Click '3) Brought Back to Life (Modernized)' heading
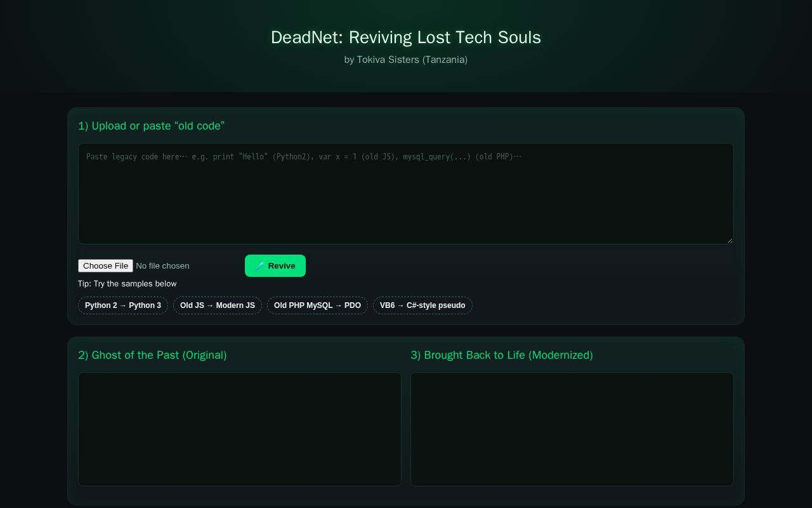 pos(502,355)
